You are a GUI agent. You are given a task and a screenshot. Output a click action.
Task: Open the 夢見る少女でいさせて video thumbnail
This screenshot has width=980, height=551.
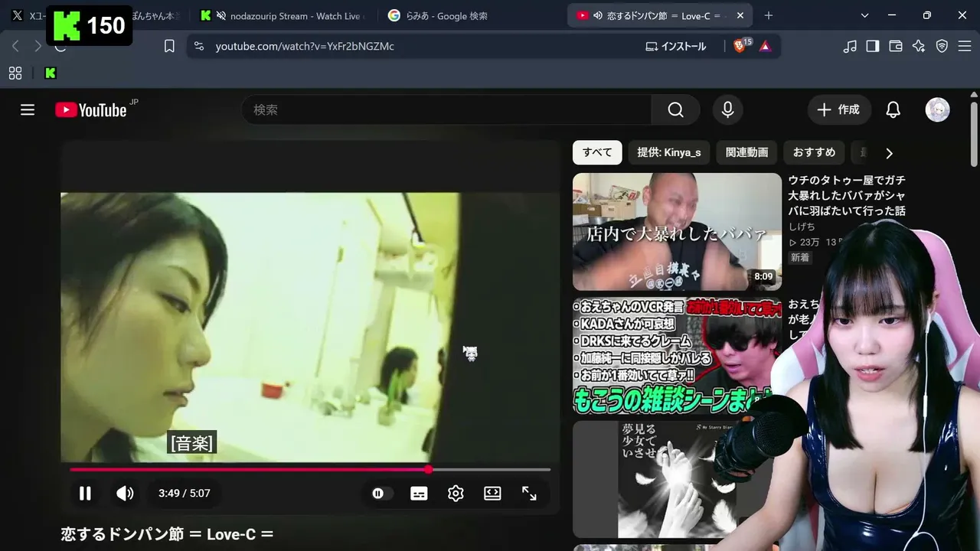[677, 480]
